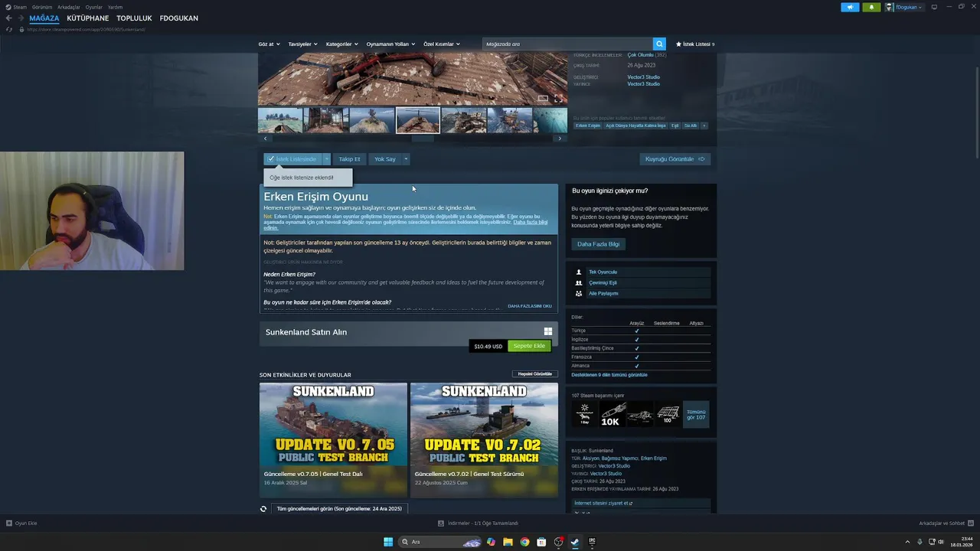Screen dimensions: 980x551
Task: Click the 1 Gün achievement icon
Action: click(x=585, y=414)
